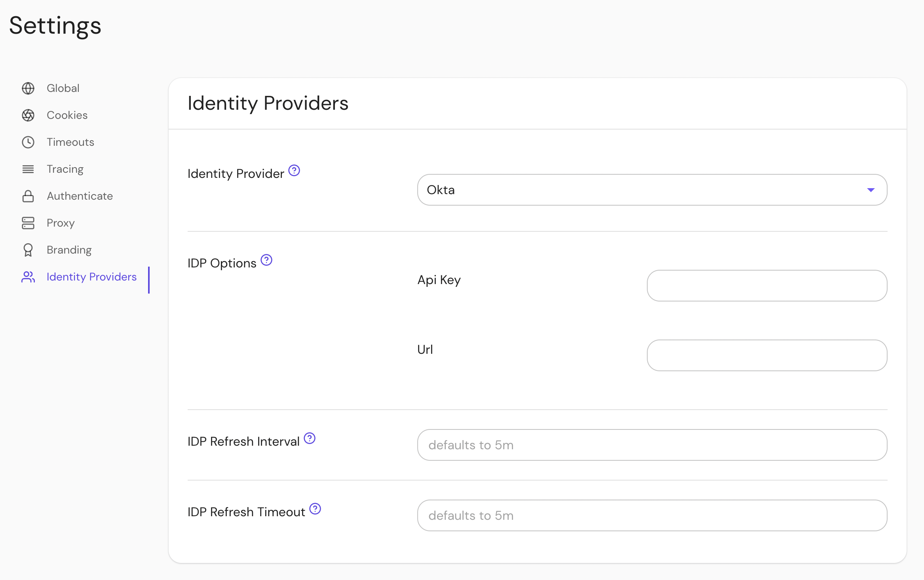Click the Branding award ribbon icon

[x=28, y=250]
